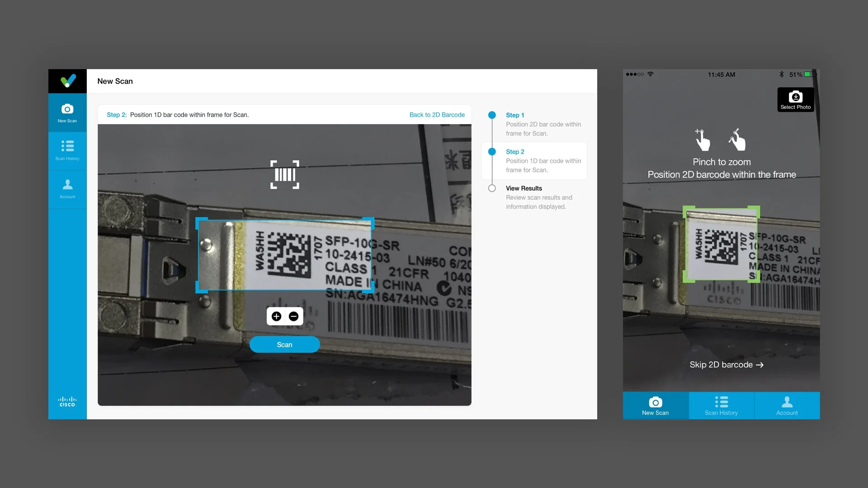The height and width of the screenshot is (488, 868).
Task: Tap the green 2D barcode frame
Action: pyautogui.click(x=721, y=244)
